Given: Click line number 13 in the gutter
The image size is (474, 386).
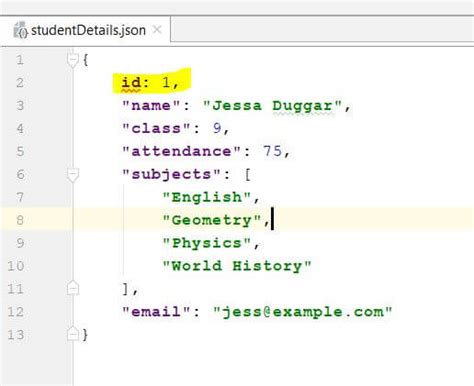Looking at the screenshot, I should pos(16,334).
